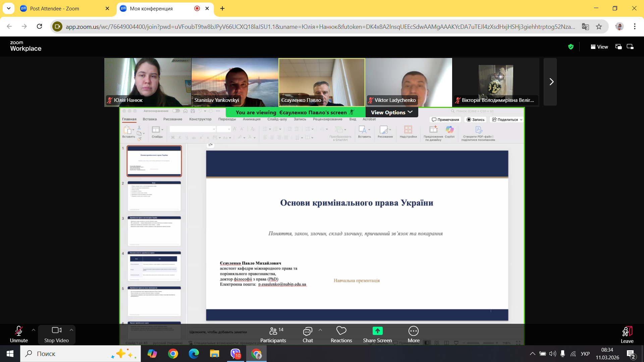Open File Explorer from the taskbar

point(214,354)
